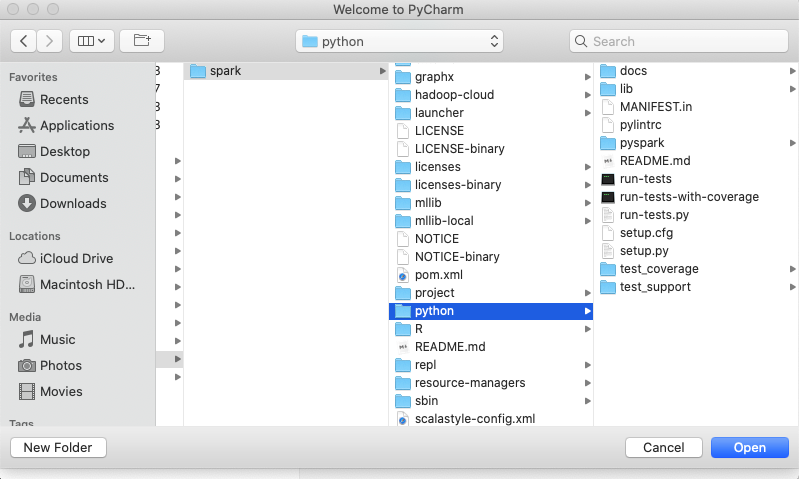This screenshot has height=479, width=799.
Task: Expand the pyspark folder arrow
Action: tap(792, 143)
